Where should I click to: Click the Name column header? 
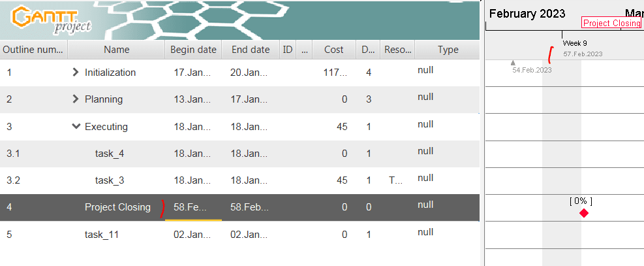pos(117,50)
